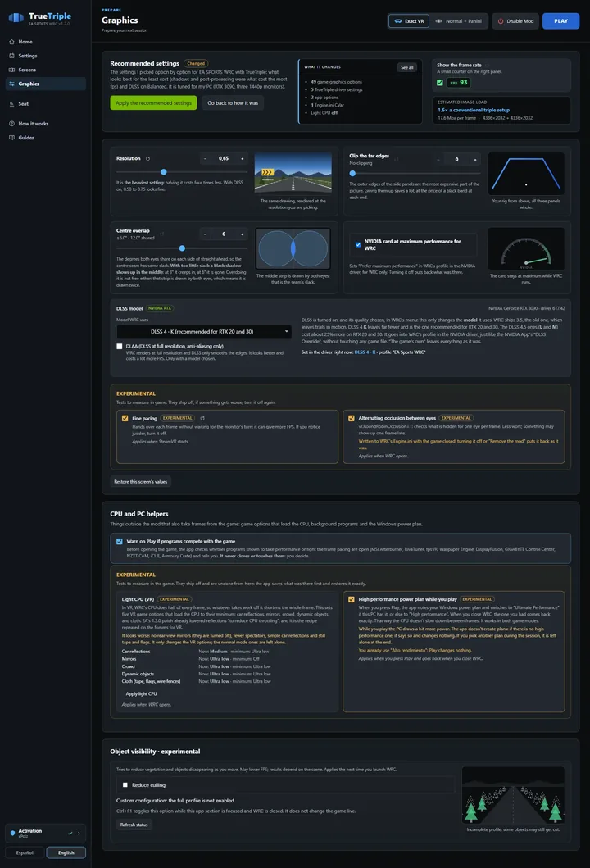Click Restore this screen's values
Image resolution: width=590 pixels, height=868 pixels.
(x=141, y=482)
